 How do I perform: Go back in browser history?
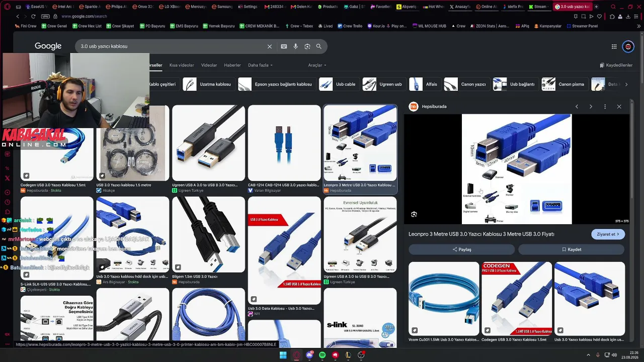(18, 16)
